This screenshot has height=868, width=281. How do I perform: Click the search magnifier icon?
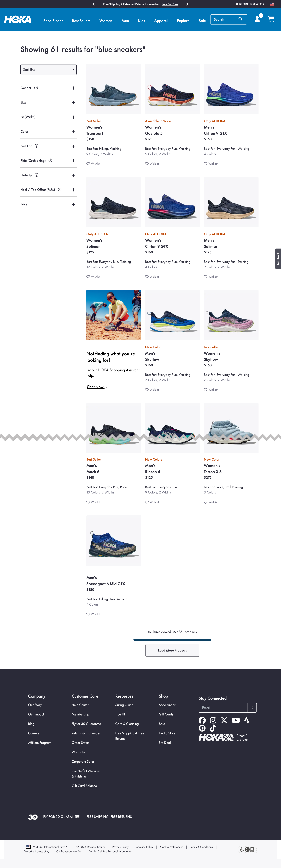pos(241,19)
